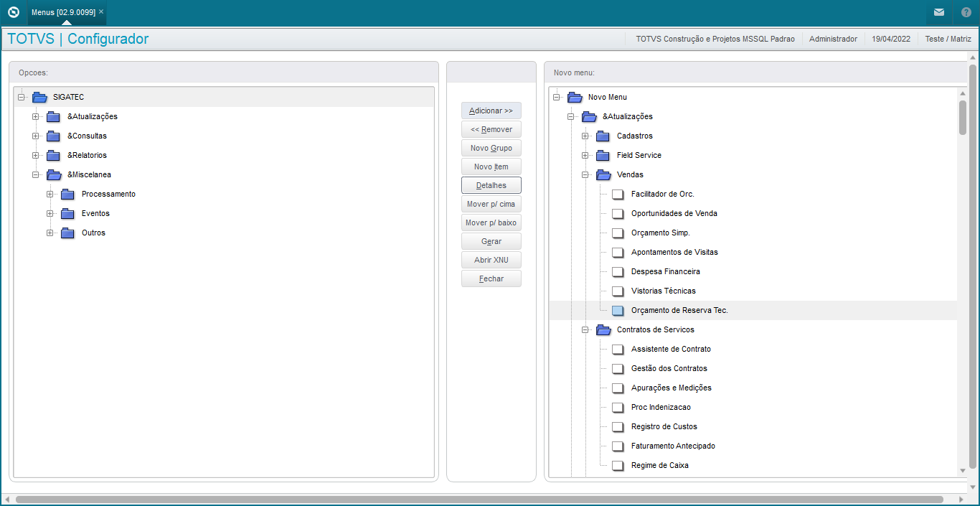Collapse the &Miscelanea tree node
The width and height of the screenshot is (980, 506).
coord(36,174)
